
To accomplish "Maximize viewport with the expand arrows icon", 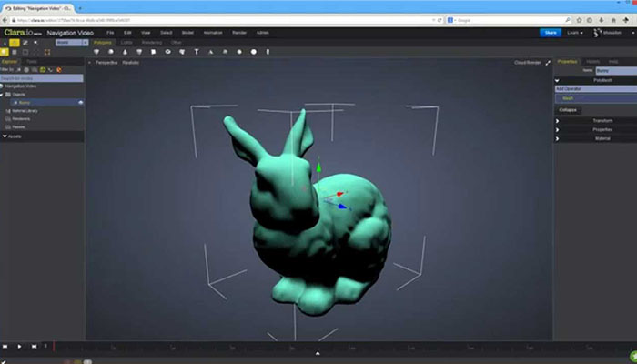I will click(548, 63).
